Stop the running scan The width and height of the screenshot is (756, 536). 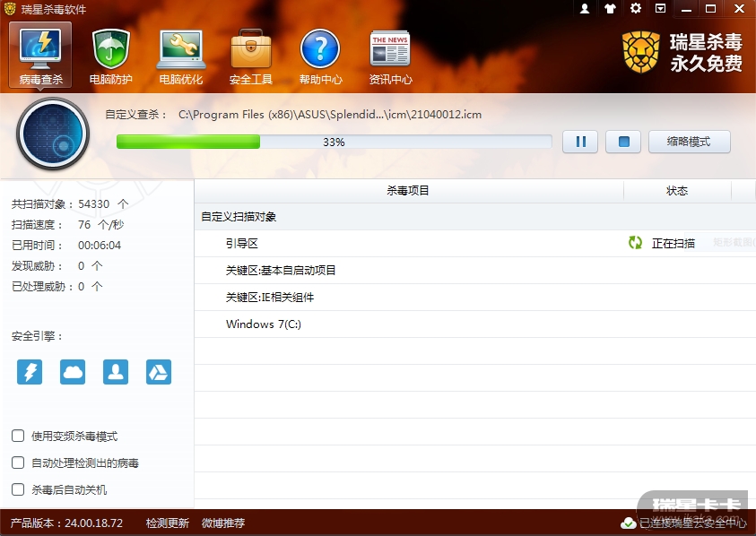623,142
